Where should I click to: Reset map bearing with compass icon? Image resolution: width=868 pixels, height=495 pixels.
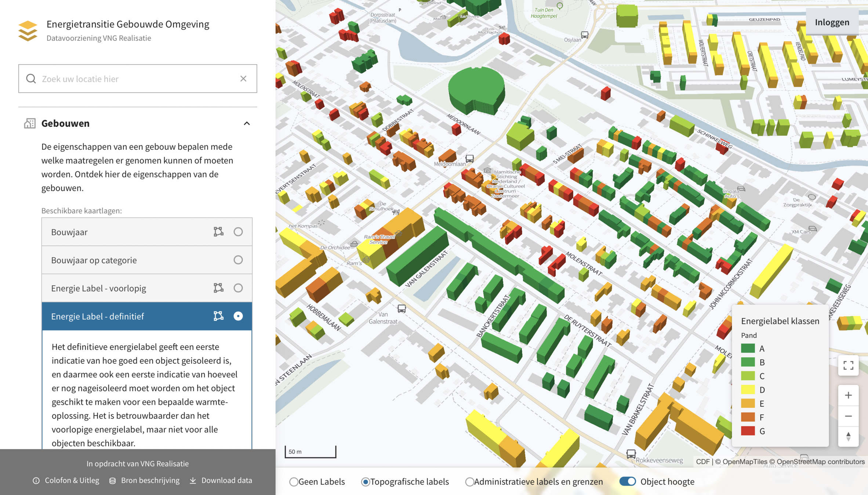(x=848, y=436)
